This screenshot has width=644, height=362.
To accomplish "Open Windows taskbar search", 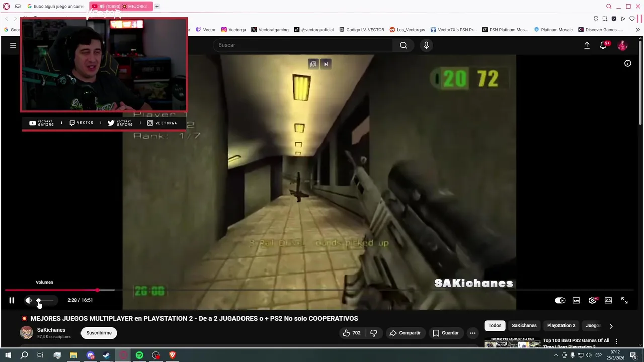I will [24, 355].
